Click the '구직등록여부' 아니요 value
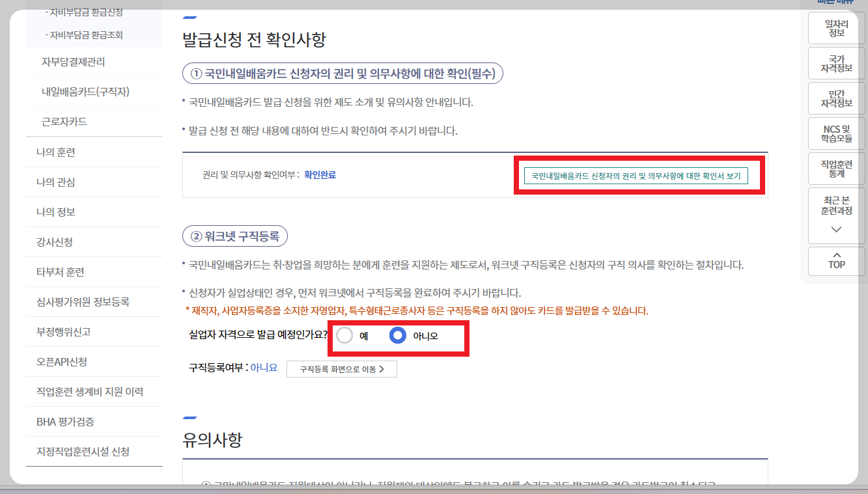The width and height of the screenshot is (868, 494). click(x=264, y=368)
